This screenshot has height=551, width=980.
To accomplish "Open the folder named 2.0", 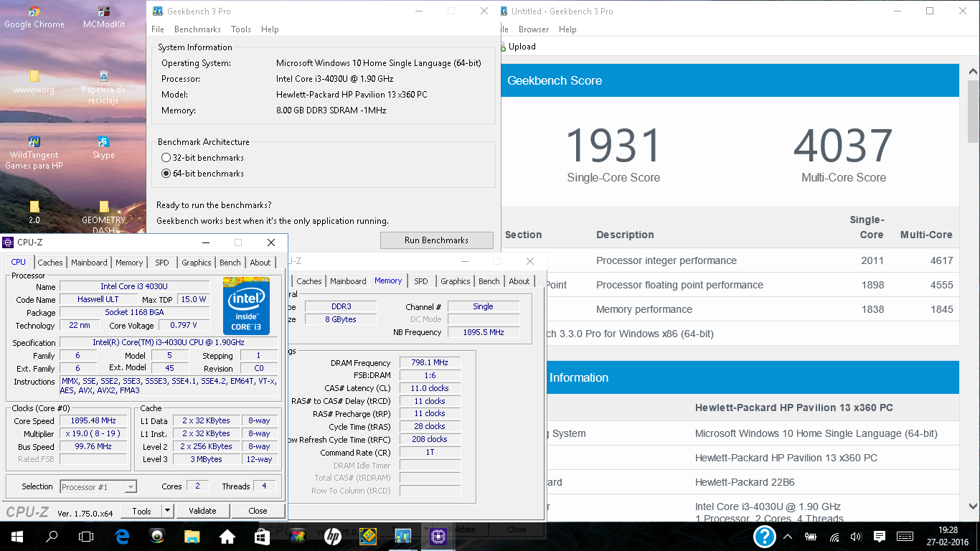I will pos(34,212).
